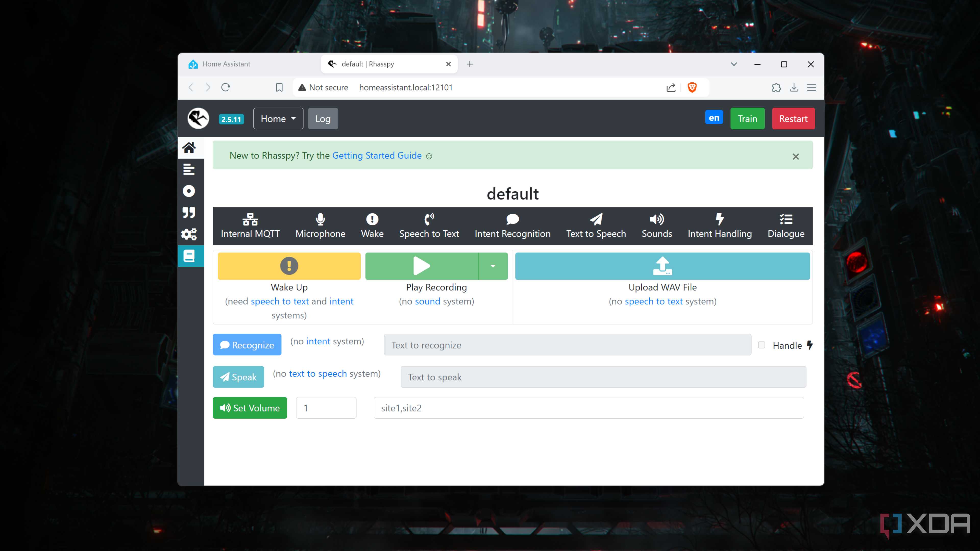Click the 2.5.11 version badge
The height and width of the screenshot is (551, 980).
tap(231, 119)
